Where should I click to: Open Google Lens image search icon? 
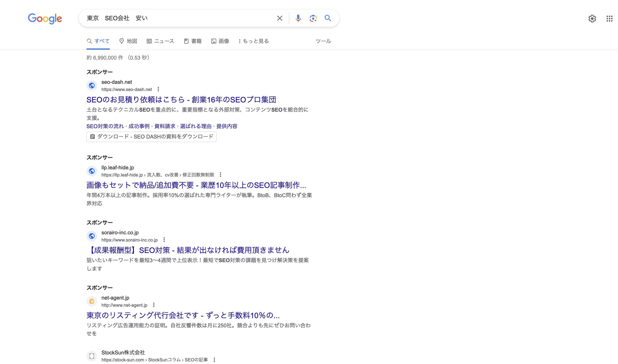coord(313,18)
